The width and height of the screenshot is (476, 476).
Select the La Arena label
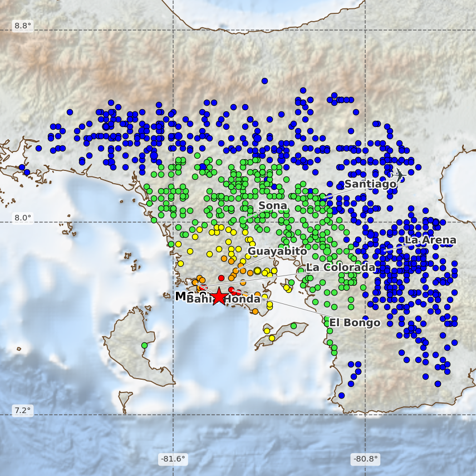(430, 240)
